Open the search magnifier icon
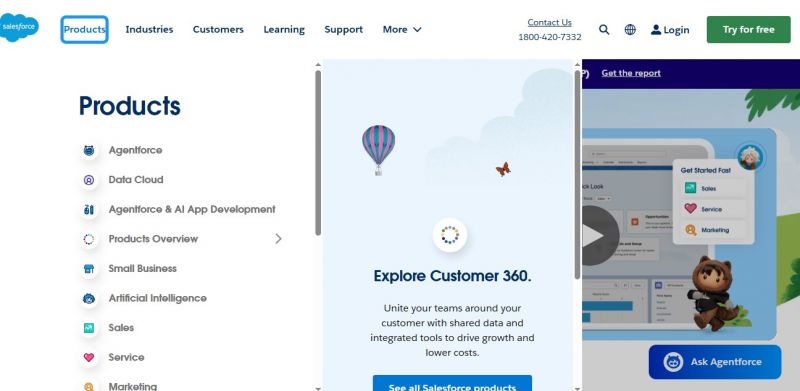Image resolution: width=800 pixels, height=391 pixels. pos(604,30)
